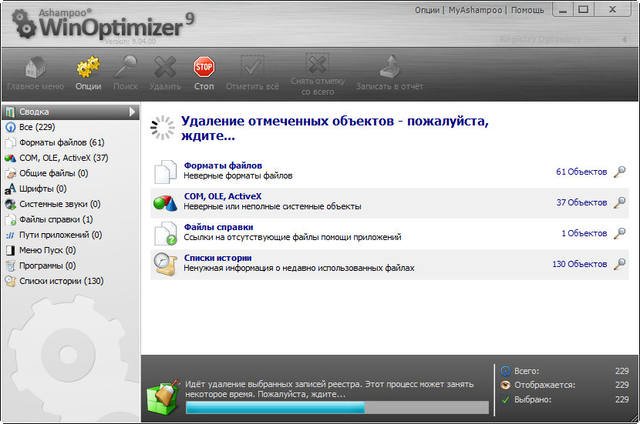Screen dimensions: 640x424
Task: Select Все (229) in sidebar
Action: pyautogui.click(x=71, y=127)
